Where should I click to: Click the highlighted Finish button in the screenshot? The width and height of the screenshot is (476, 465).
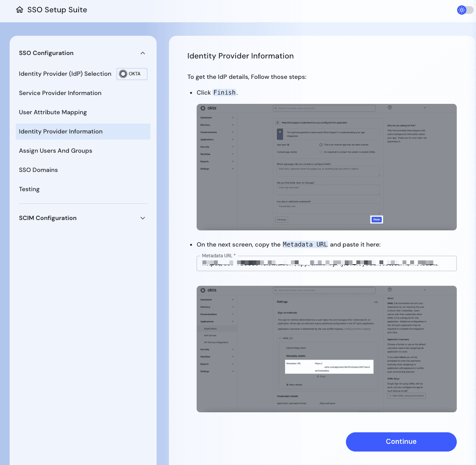tap(376, 219)
